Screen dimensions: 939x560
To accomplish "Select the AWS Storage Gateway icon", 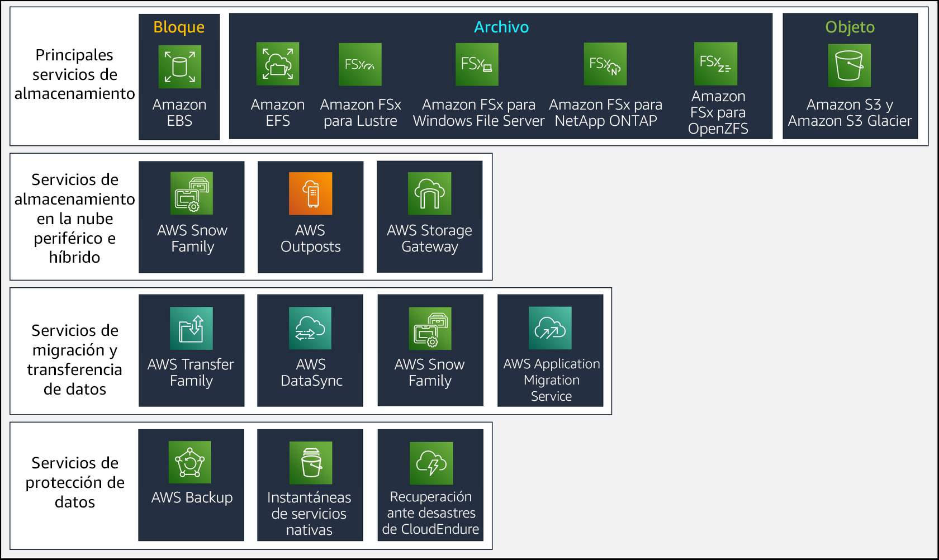I will [429, 193].
